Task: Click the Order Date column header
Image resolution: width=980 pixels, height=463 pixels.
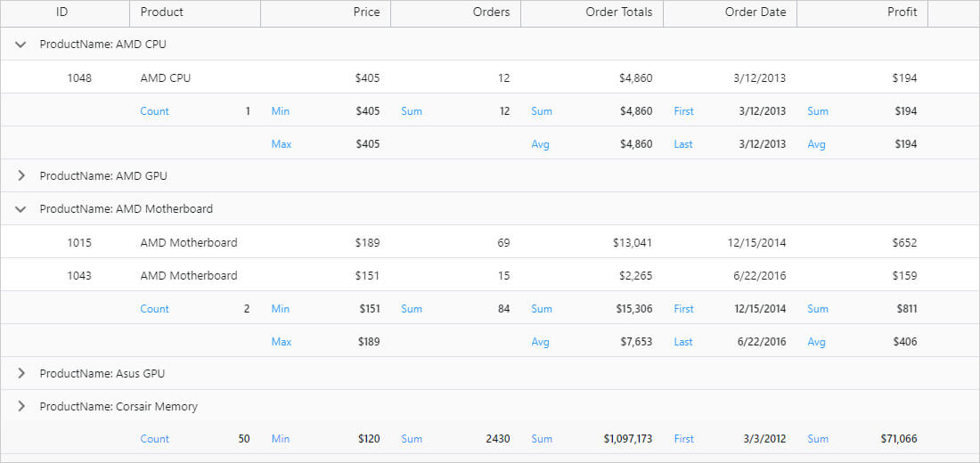Action: (755, 12)
